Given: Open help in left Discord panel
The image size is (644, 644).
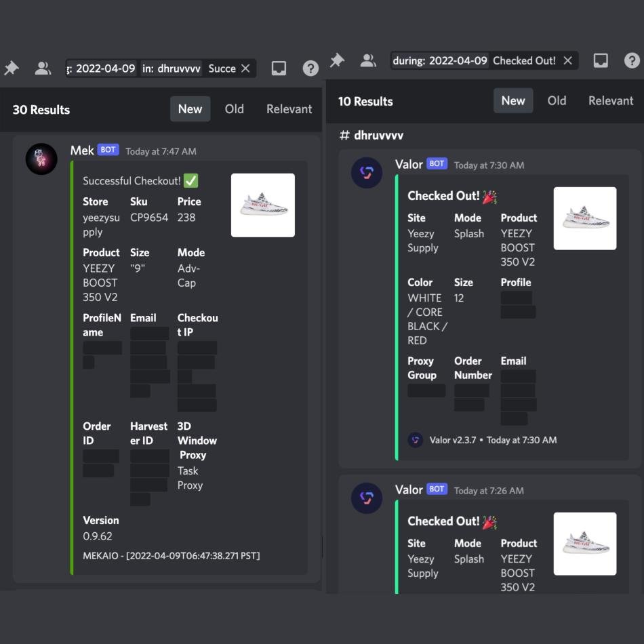Looking at the screenshot, I should tap(310, 68).
